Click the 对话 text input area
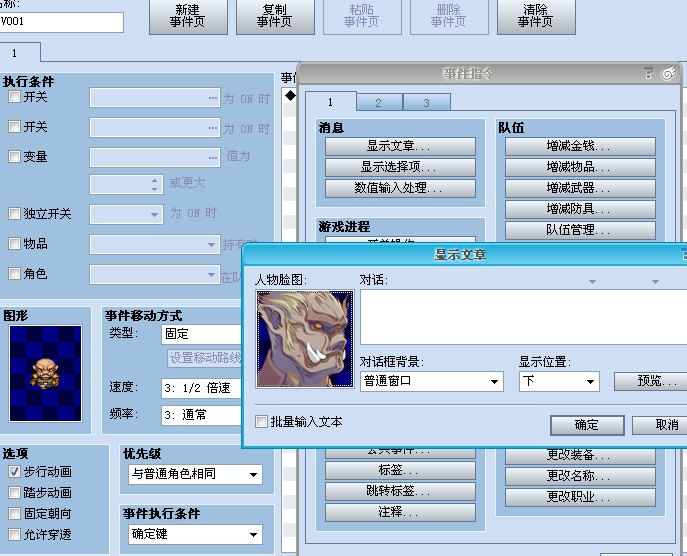 click(x=524, y=317)
